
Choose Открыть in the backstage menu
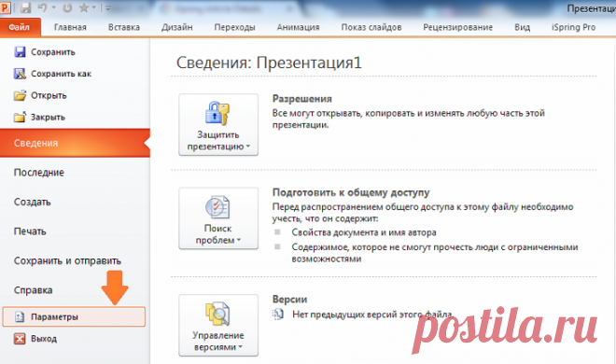click(49, 96)
